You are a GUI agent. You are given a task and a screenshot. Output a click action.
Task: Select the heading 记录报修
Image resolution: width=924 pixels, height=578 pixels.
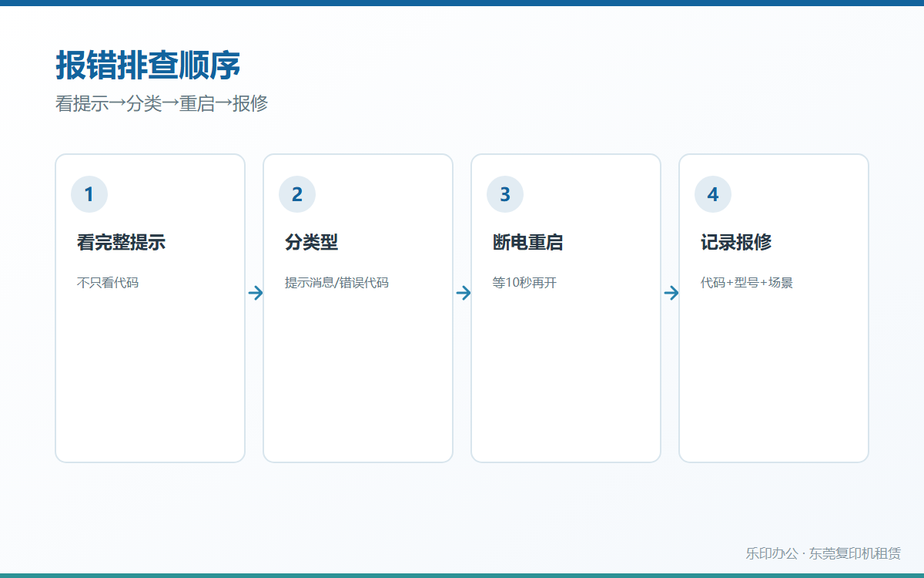pyautogui.click(x=735, y=242)
